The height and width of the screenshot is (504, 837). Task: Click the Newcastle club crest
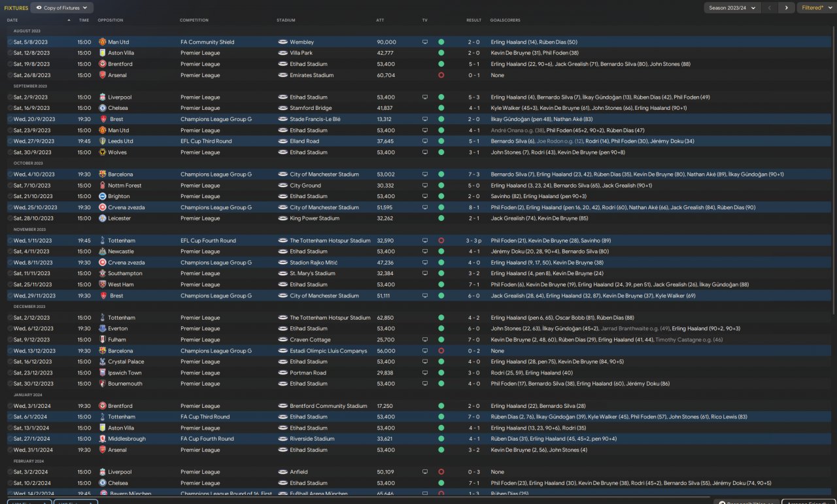coord(102,252)
